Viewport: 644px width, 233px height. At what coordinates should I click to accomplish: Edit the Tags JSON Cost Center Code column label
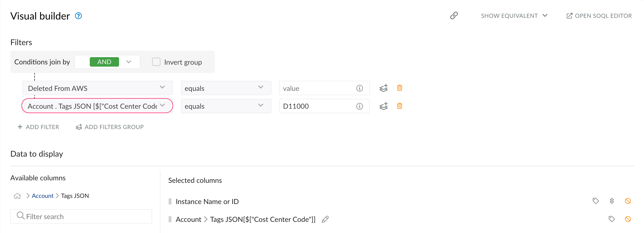[325, 219]
